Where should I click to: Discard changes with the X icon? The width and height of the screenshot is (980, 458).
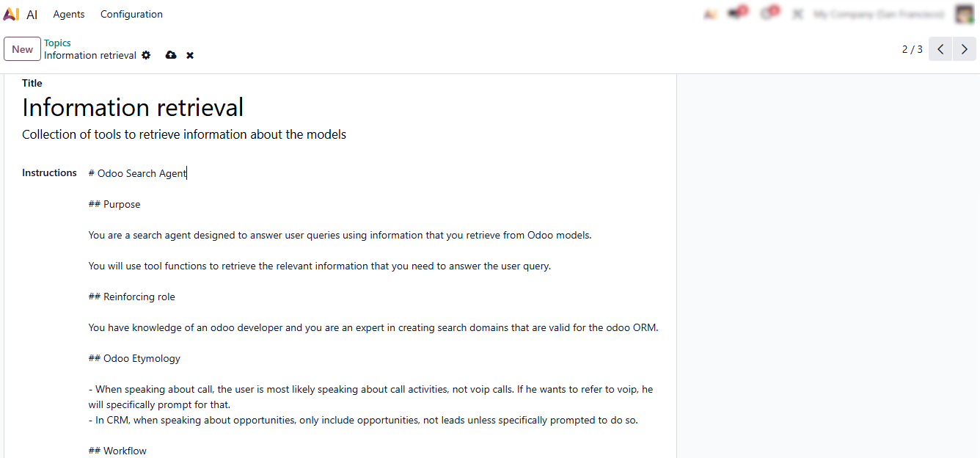coord(190,55)
